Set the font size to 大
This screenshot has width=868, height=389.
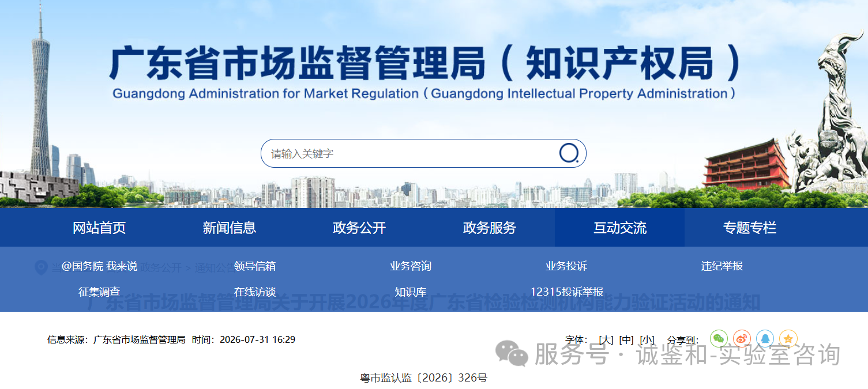pos(606,340)
